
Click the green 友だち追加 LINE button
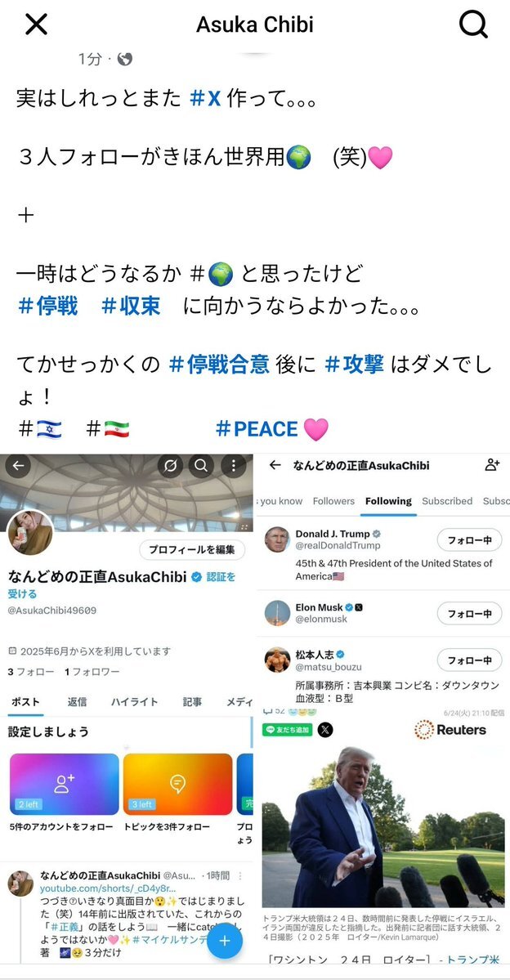[288, 729]
